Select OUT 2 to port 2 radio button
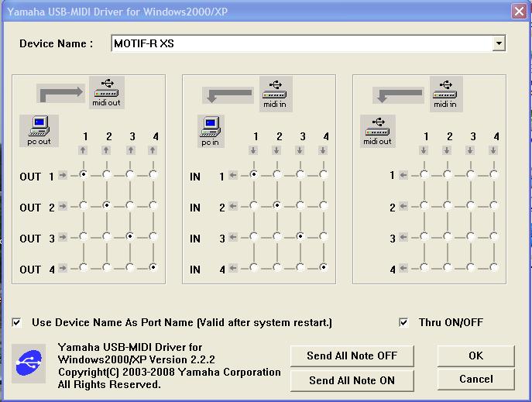Viewport: 532px width, 402px height. click(107, 205)
